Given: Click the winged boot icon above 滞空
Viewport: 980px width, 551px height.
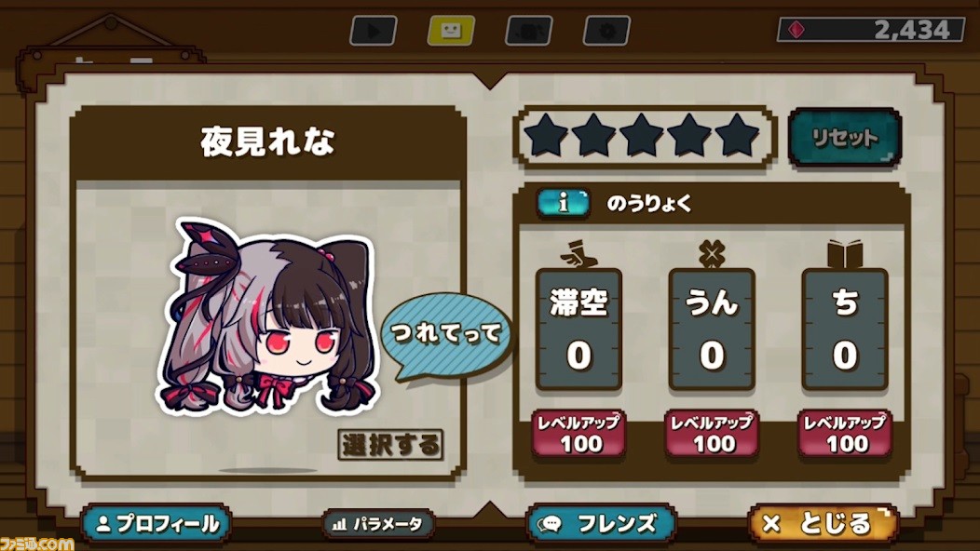Looking at the screenshot, I should pyautogui.click(x=578, y=254).
